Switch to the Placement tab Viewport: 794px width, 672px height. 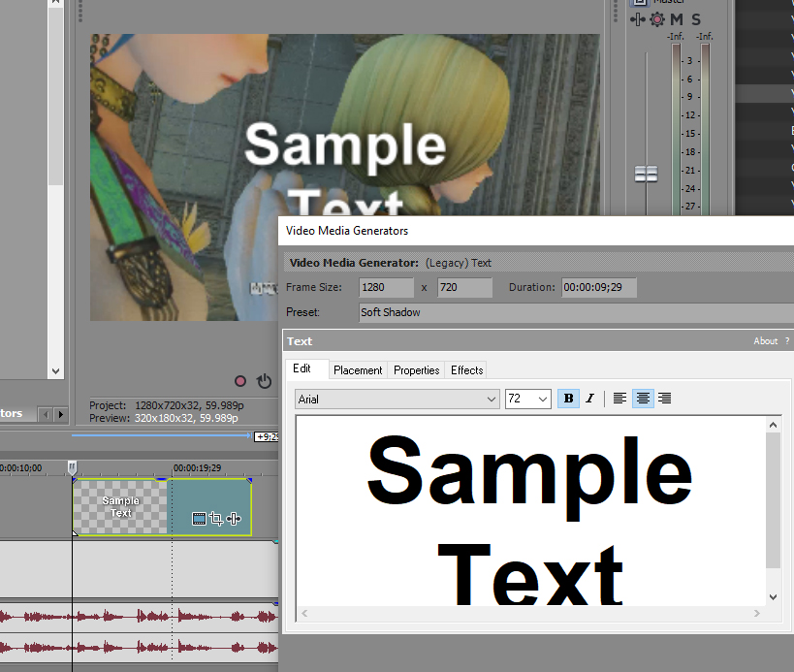tap(358, 370)
